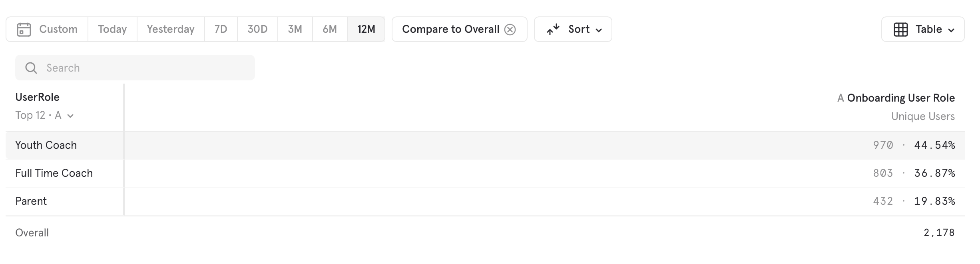The width and height of the screenshot is (980, 264).
Task: Select the Youth Coach row
Action: pos(485,145)
